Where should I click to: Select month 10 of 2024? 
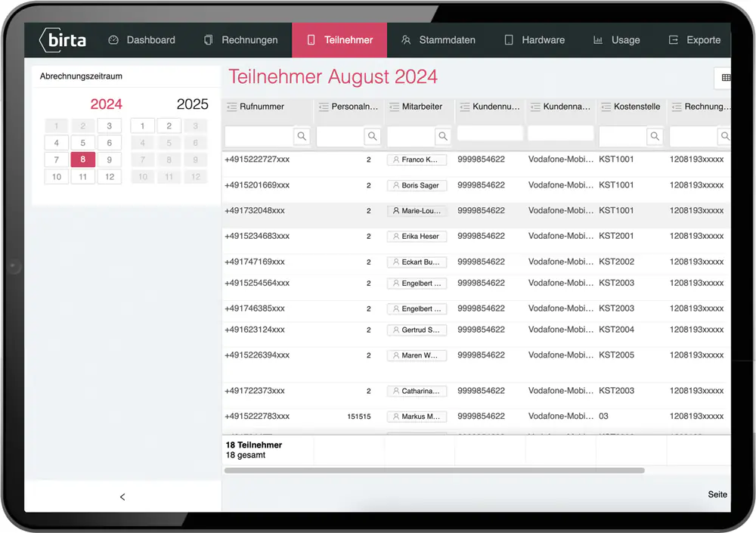pos(57,177)
